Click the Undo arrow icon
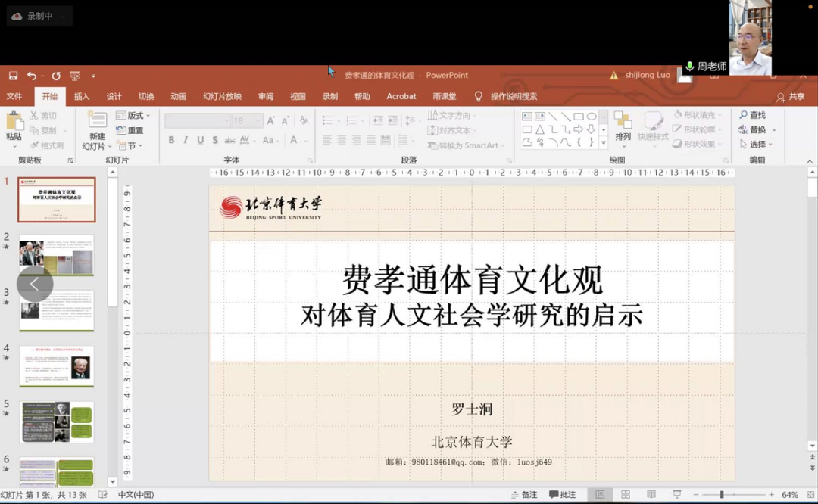The image size is (818, 504). tap(31, 76)
